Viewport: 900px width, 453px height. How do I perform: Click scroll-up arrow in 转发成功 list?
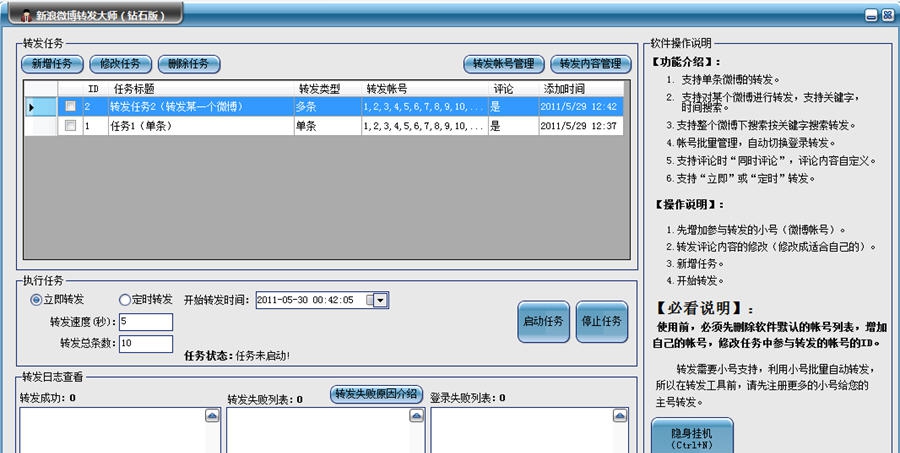[212, 416]
